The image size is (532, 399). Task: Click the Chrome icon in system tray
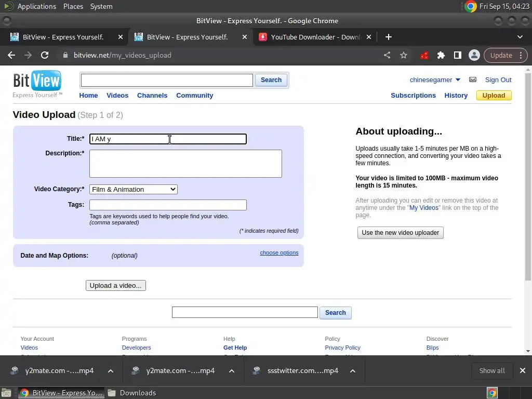coord(470,6)
